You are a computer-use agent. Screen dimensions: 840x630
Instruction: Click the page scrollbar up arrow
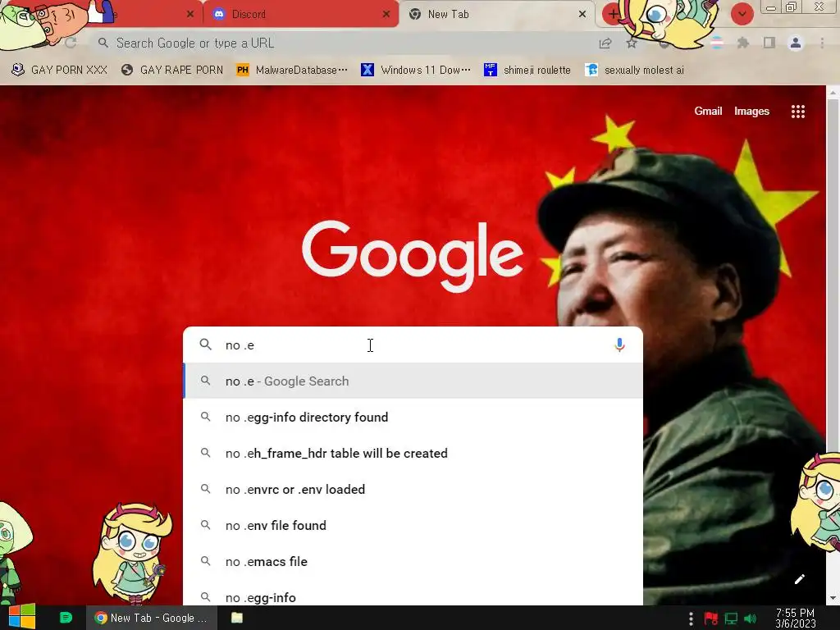coord(832,93)
